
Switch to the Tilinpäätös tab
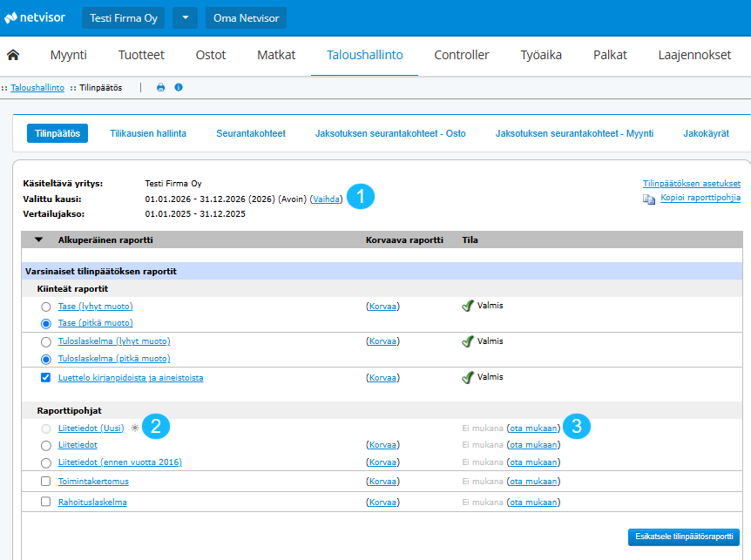(x=58, y=133)
